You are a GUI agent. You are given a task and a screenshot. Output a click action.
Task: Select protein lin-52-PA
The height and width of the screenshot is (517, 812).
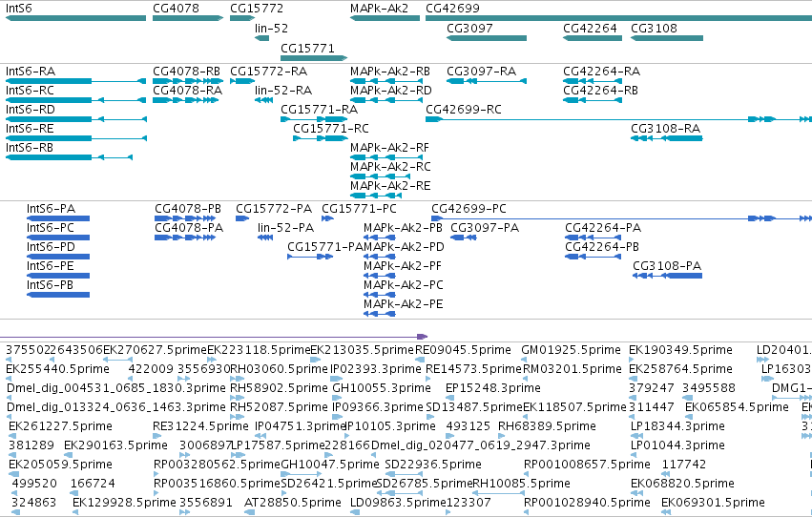click(265, 238)
